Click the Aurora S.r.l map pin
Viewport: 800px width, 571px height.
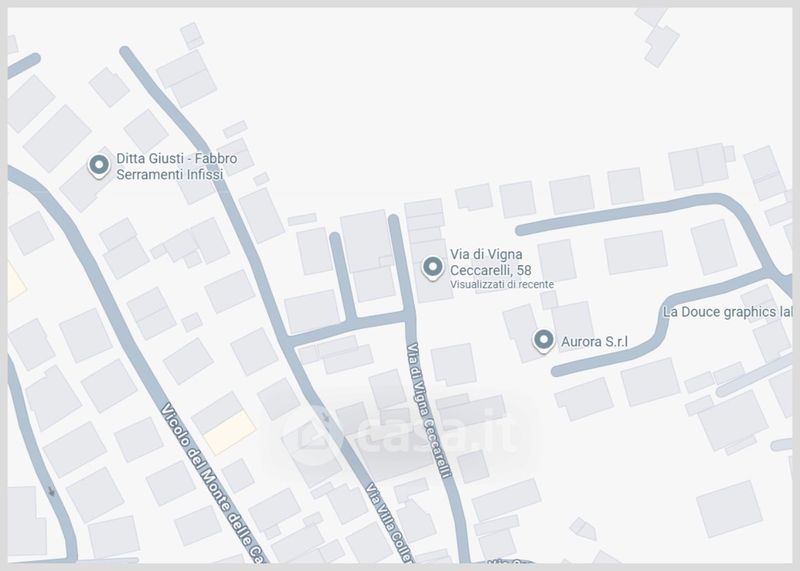coord(543,340)
